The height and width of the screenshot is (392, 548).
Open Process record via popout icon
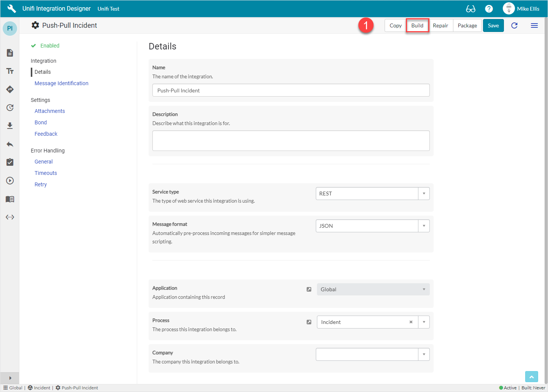[309, 322]
